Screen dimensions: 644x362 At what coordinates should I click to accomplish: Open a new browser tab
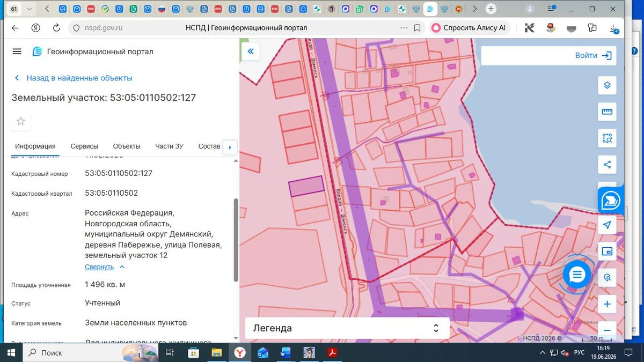point(491,9)
